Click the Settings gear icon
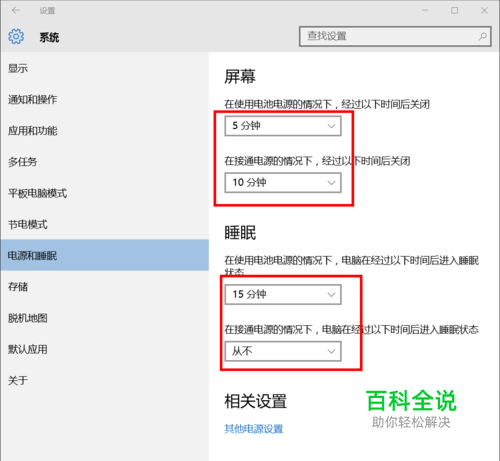This screenshot has width=500, height=461. pyautogui.click(x=16, y=37)
